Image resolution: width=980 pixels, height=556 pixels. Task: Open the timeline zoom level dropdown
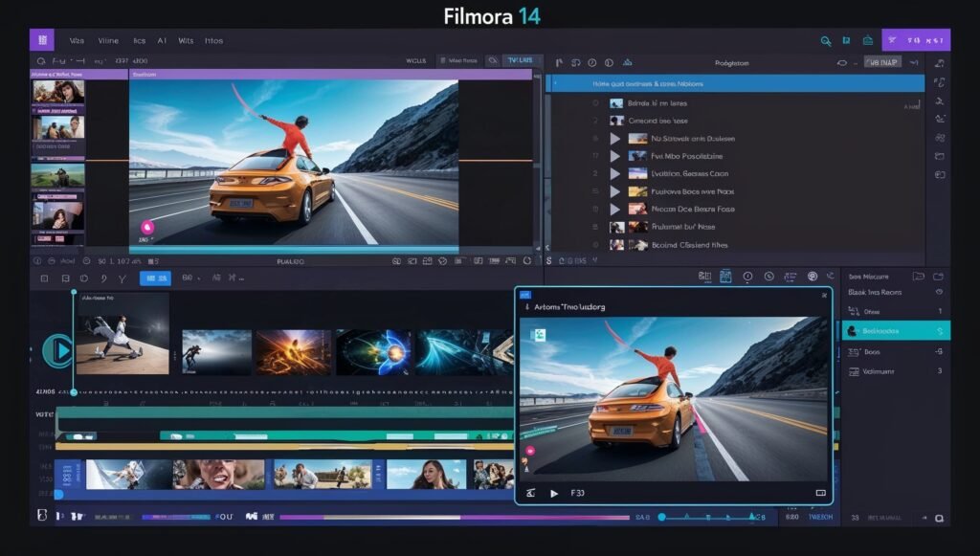(189, 279)
